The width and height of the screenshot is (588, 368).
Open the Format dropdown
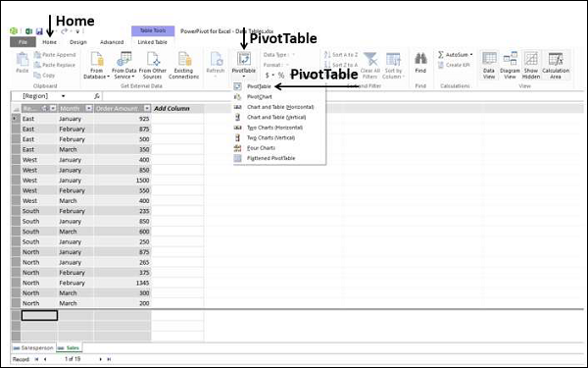click(x=276, y=65)
